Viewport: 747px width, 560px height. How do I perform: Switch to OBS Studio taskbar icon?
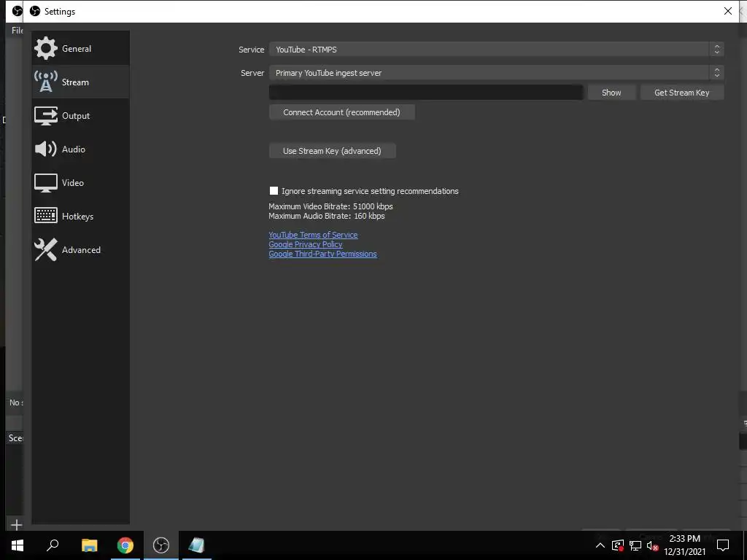coord(161,545)
